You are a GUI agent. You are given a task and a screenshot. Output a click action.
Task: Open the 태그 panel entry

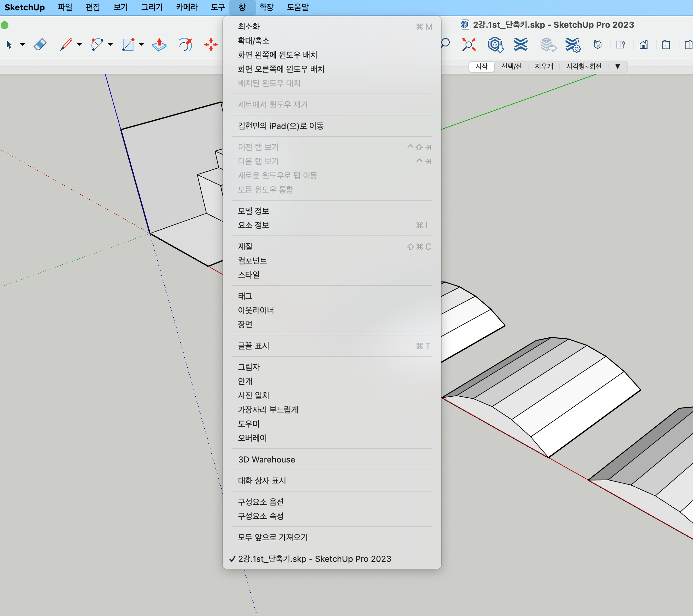[332, 296]
